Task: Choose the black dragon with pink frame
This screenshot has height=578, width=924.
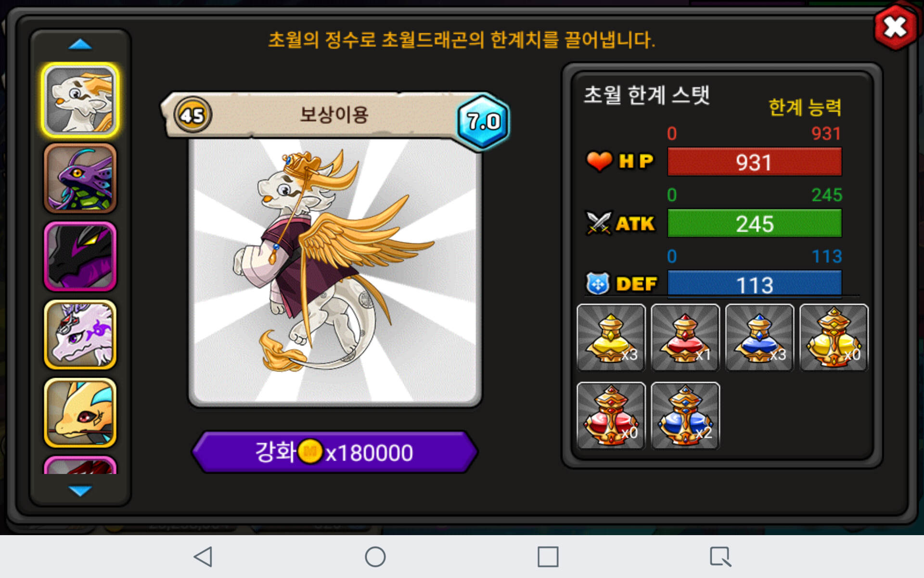Action: 80,256
